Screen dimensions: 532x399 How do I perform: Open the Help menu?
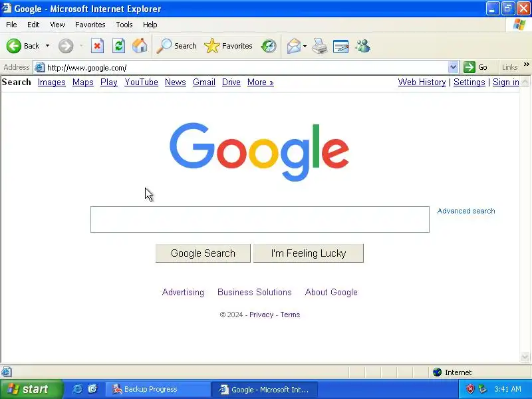tap(150, 25)
